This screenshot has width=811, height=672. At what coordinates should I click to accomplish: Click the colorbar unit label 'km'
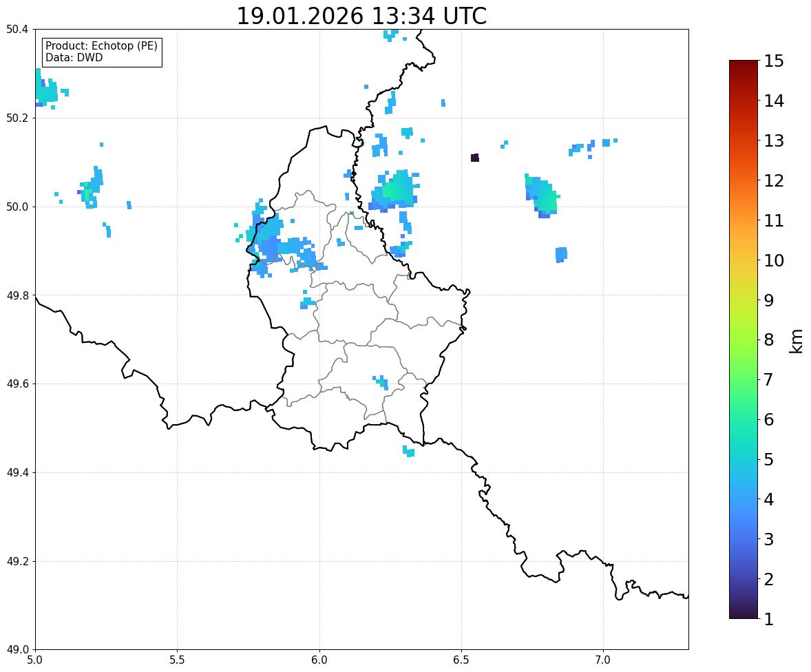coord(796,342)
